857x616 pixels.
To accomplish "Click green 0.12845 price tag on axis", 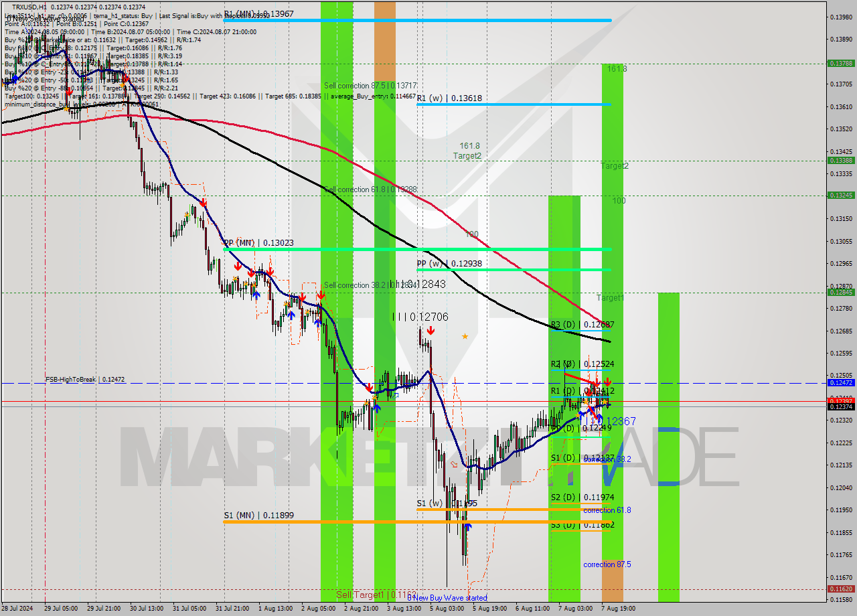I will click(x=841, y=292).
